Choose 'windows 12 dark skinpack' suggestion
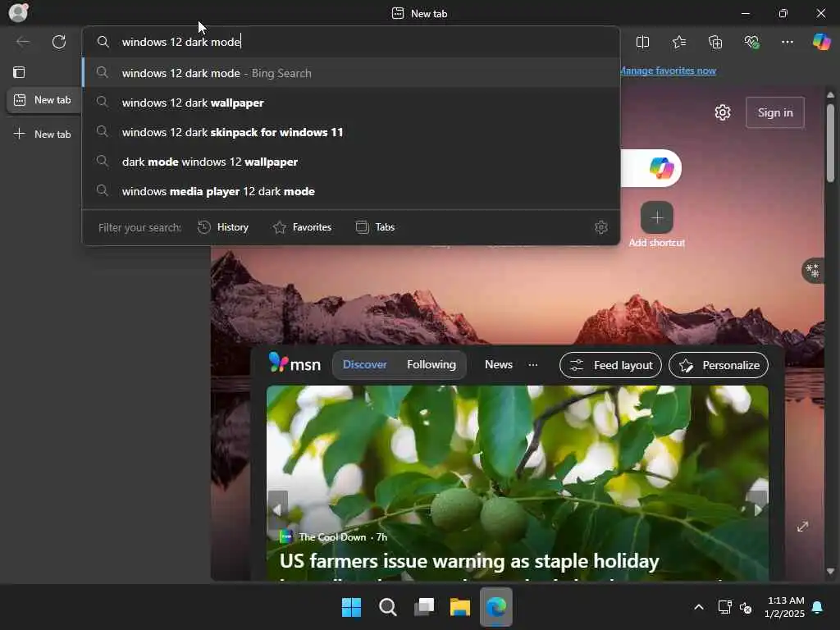This screenshot has width=840, height=630. [x=351, y=132]
